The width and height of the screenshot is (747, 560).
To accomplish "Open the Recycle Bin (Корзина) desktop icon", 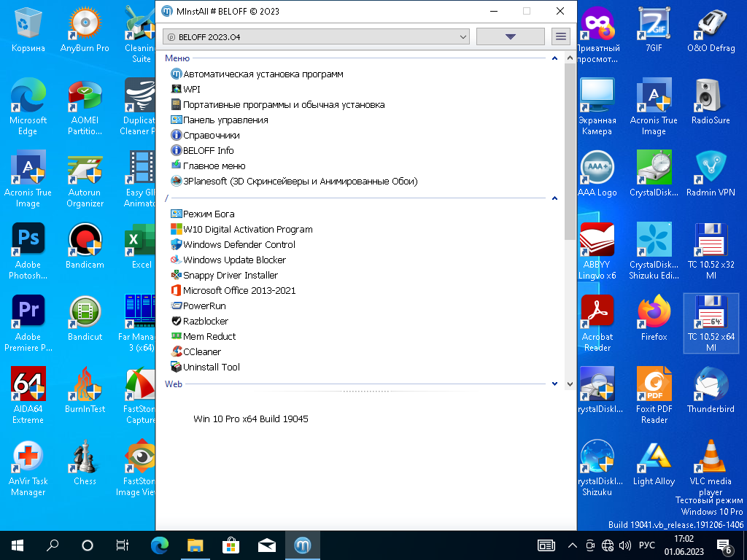I will [x=28, y=31].
